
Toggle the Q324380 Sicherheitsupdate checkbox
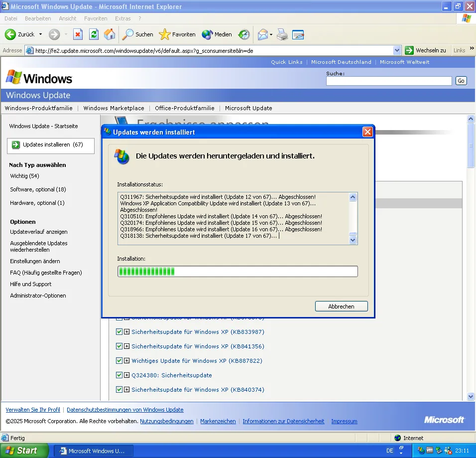(x=119, y=375)
